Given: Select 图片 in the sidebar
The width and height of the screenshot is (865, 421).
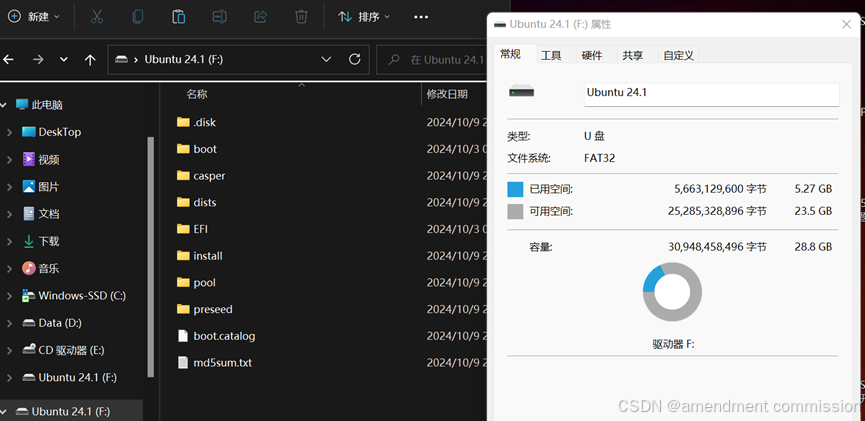Looking at the screenshot, I should (x=41, y=187).
